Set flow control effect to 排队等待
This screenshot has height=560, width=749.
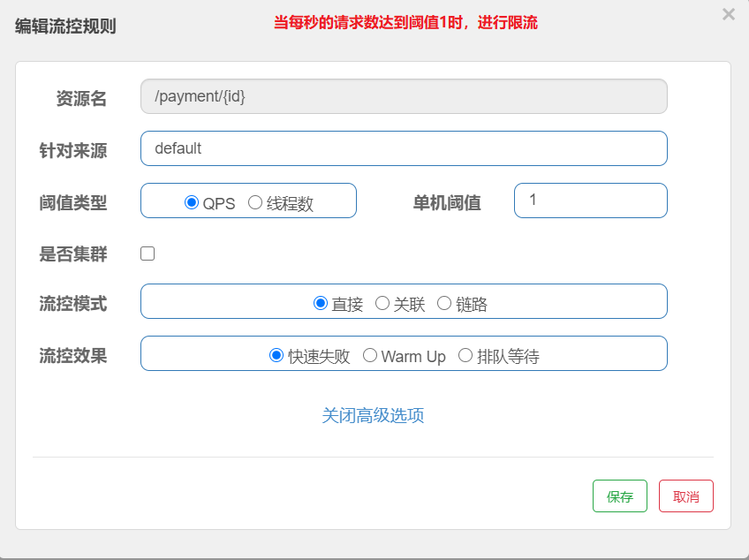pyautogui.click(x=465, y=356)
